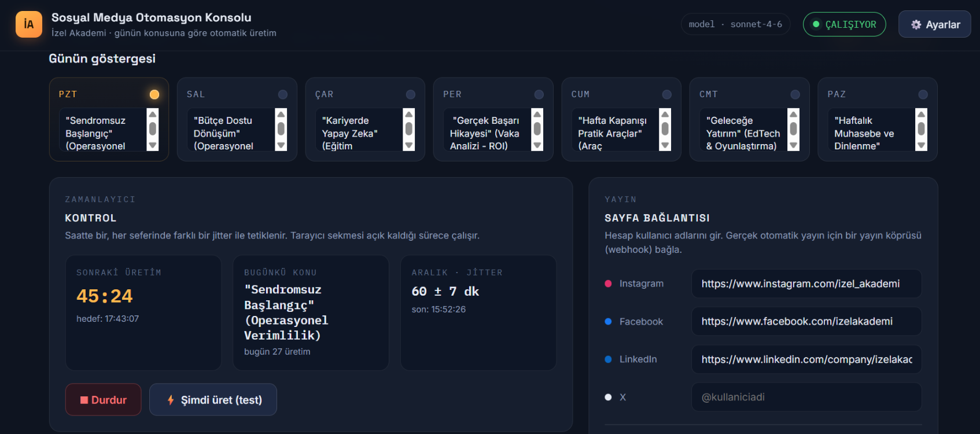Click the Instagram URL input field
980x434 pixels.
point(806,284)
